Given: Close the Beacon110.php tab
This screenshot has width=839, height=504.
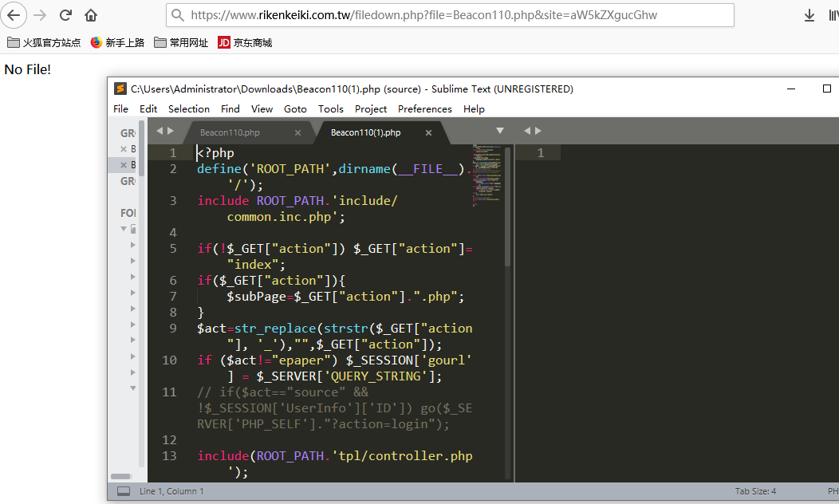Looking at the screenshot, I should 298,132.
